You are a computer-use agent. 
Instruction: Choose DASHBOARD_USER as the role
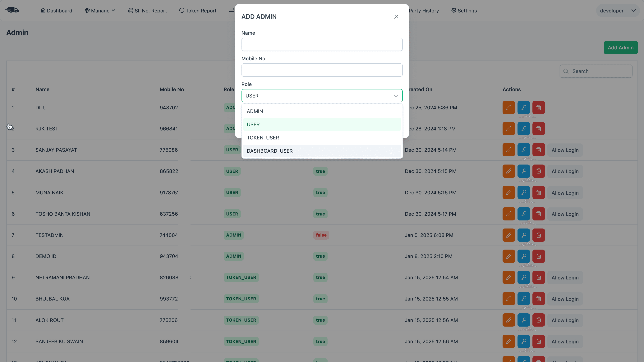coord(269,151)
